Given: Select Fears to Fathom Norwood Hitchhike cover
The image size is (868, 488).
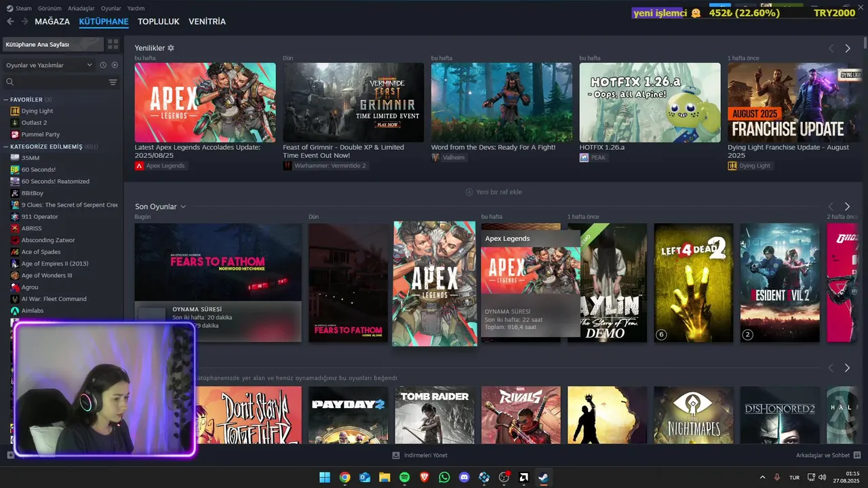Looking at the screenshot, I should [x=218, y=263].
